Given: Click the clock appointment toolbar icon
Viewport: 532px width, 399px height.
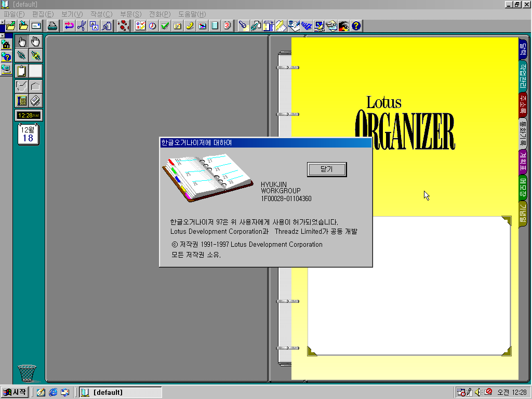Looking at the screenshot, I should tap(152, 26).
